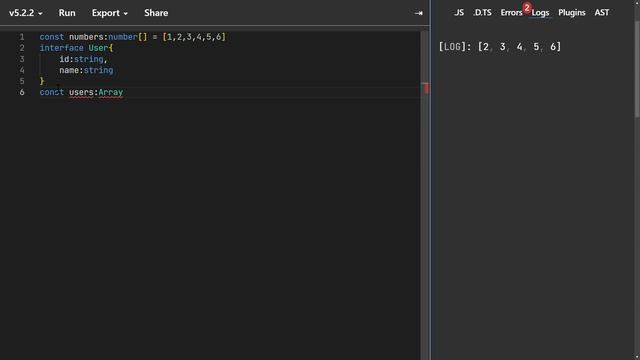Open the v5.2.2 version dropdown
Viewport: 640px width, 360px height.
pyautogui.click(x=26, y=13)
